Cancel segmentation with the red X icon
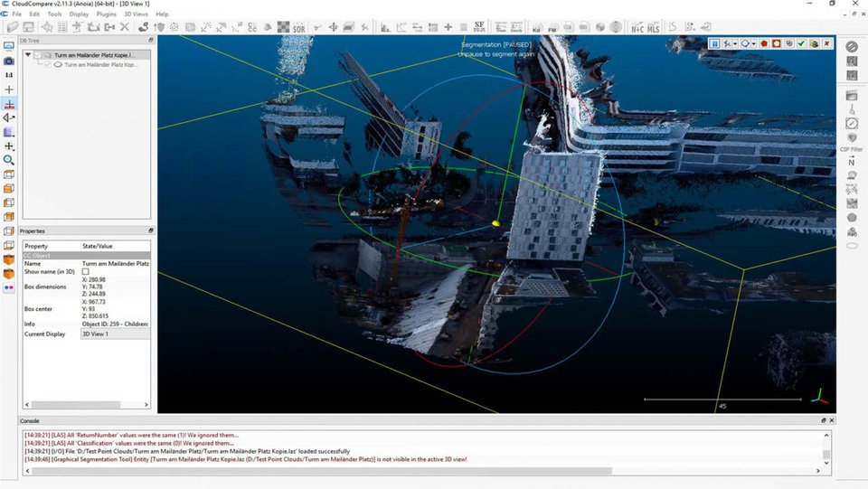Screen dimensions: 868x489 click(828, 43)
